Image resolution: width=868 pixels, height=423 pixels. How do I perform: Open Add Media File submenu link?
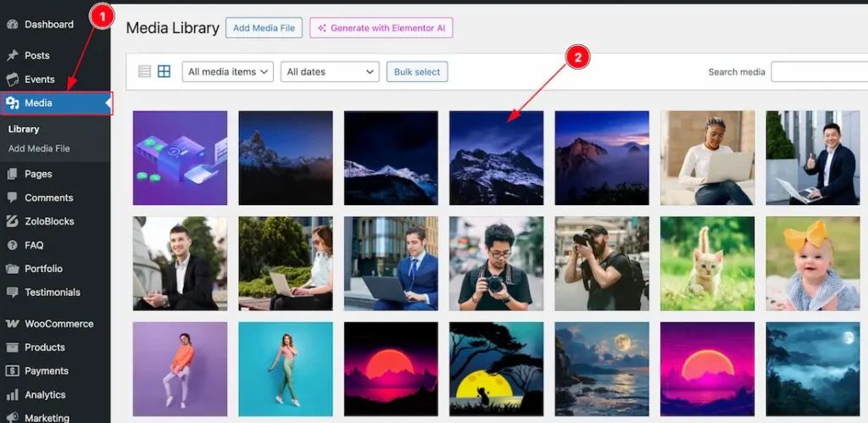(x=39, y=148)
